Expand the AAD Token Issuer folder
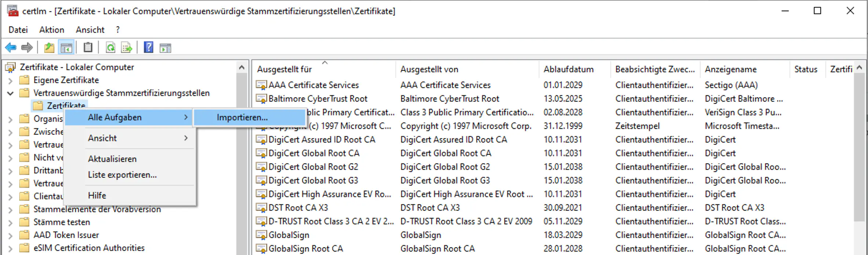868x255 pixels. (x=10, y=235)
